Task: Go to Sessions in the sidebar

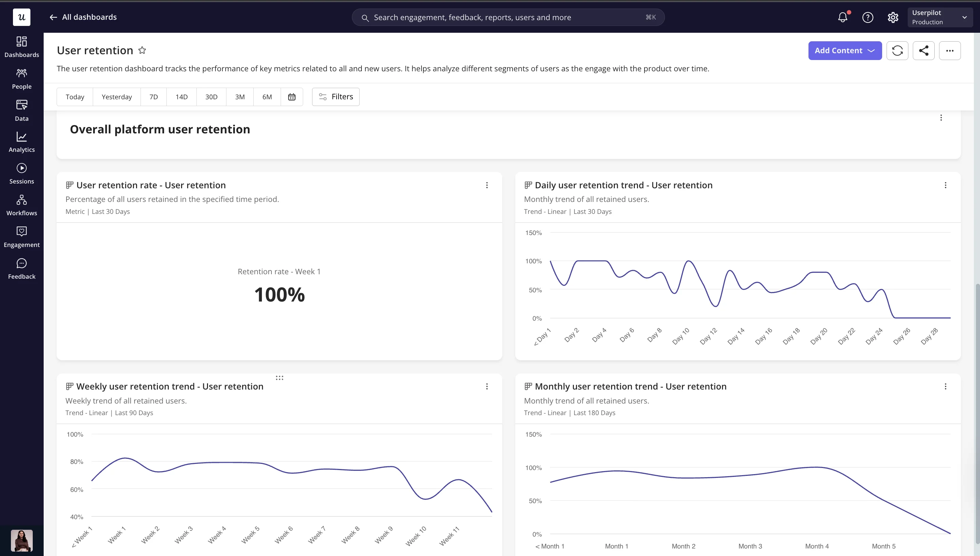Action: point(21,174)
